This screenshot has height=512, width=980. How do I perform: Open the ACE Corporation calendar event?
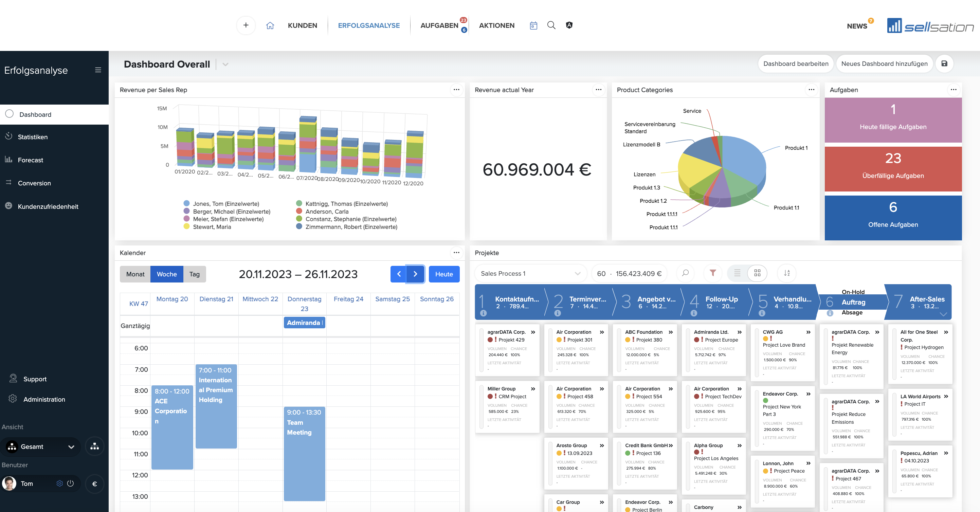pyautogui.click(x=172, y=427)
